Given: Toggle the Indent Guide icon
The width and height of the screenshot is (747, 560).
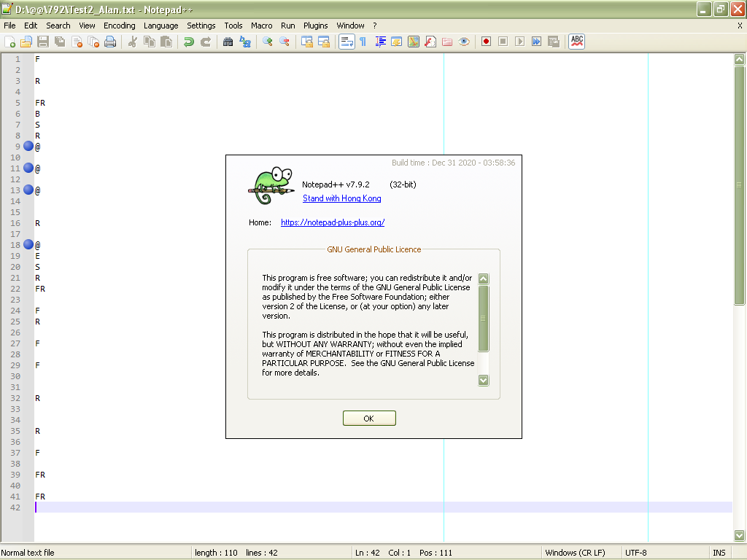Looking at the screenshot, I should click(380, 42).
